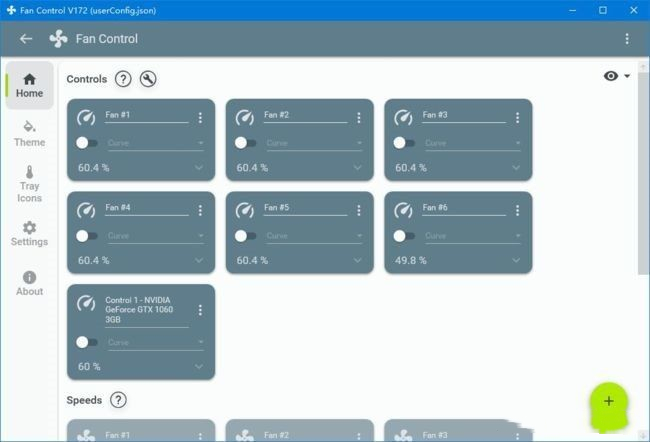Open Fan #2 speed card options menu
Image resolution: width=650 pixels, height=442 pixels.
(x=359, y=436)
